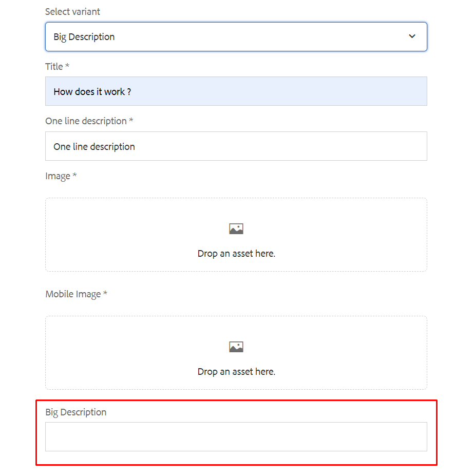Click the asterisk next to Title
455x476 pixels.
[67, 66]
